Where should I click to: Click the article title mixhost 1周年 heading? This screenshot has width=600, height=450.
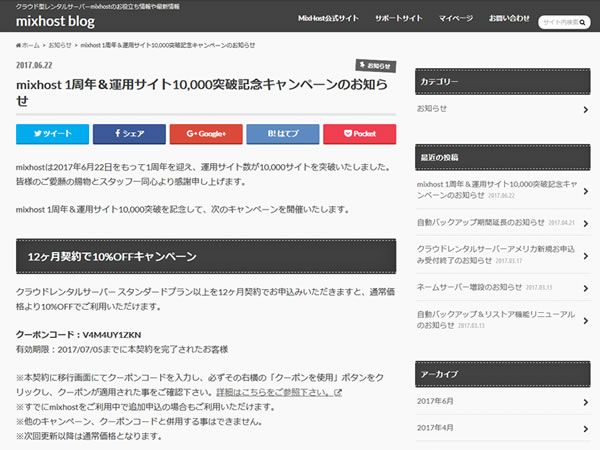pos(202,92)
